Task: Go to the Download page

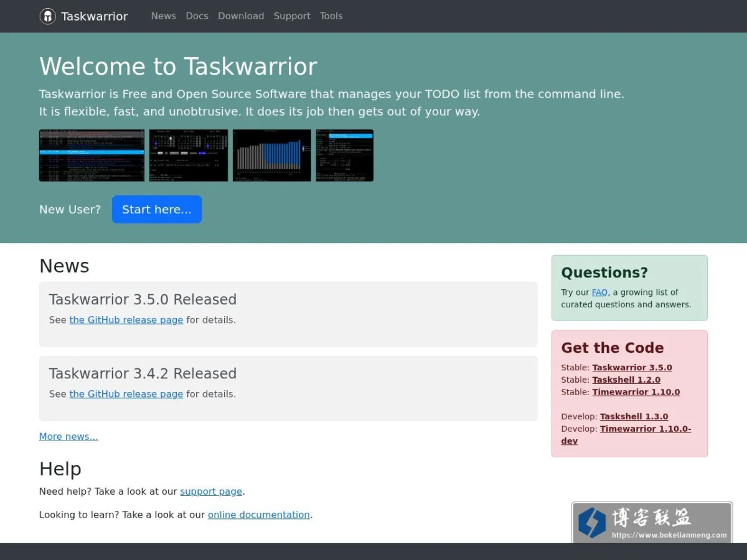Action: click(241, 16)
